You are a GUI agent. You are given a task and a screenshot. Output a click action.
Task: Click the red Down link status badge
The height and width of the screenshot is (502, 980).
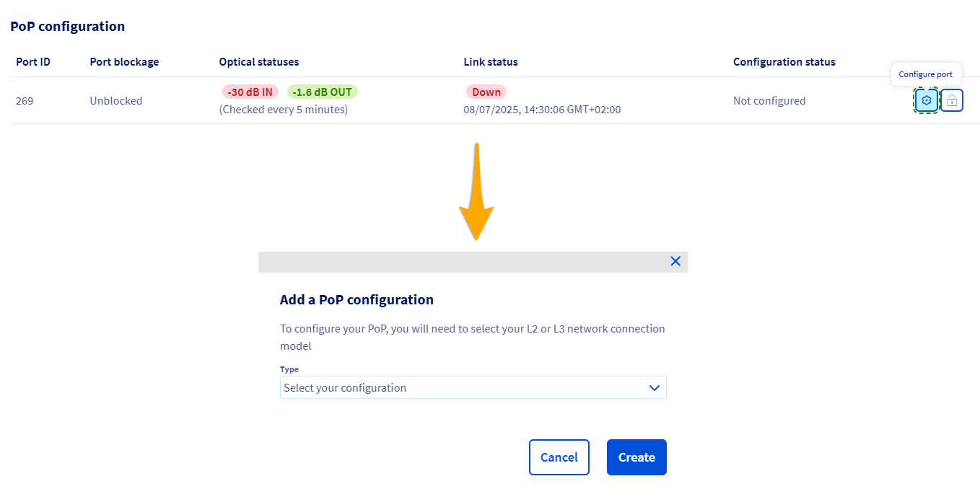click(486, 92)
